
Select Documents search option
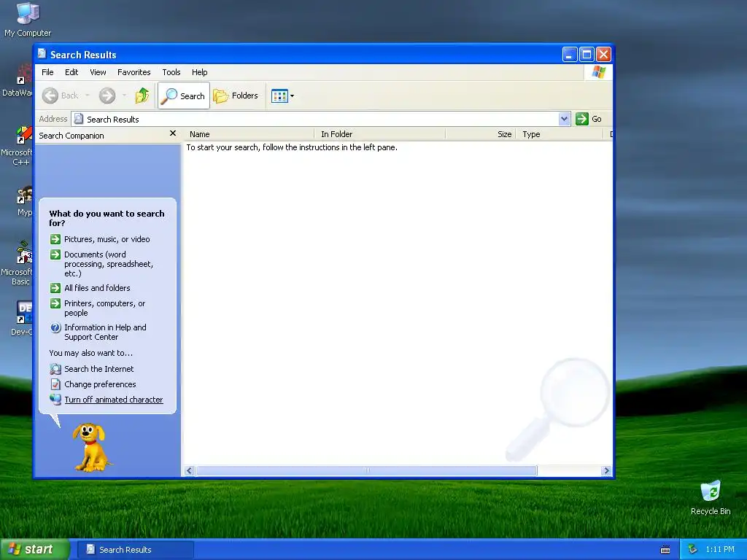(109, 264)
